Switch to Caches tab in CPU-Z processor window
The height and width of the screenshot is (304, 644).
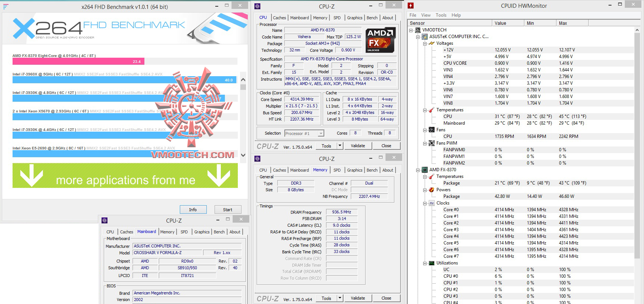pyautogui.click(x=279, y=18)
